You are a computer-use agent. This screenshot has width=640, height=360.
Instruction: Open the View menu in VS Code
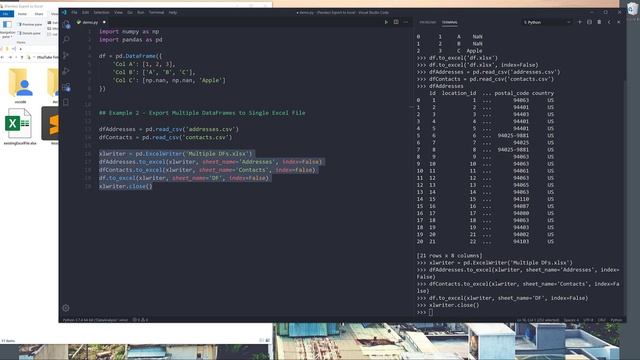[x=118, y=13]
